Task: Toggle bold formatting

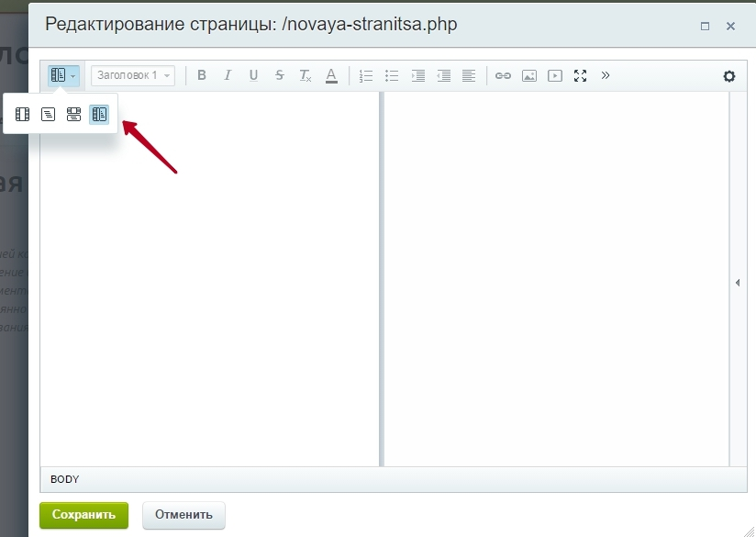Action: coord(202,75)
